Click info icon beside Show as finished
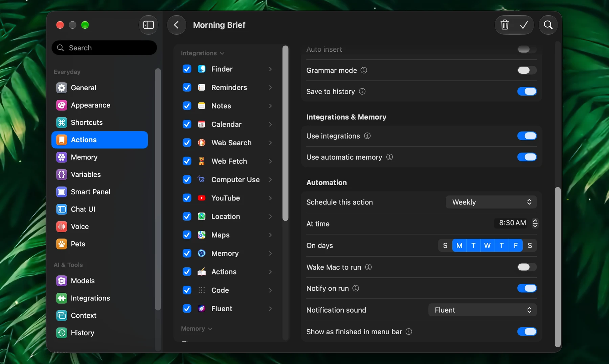 [409, 332]
